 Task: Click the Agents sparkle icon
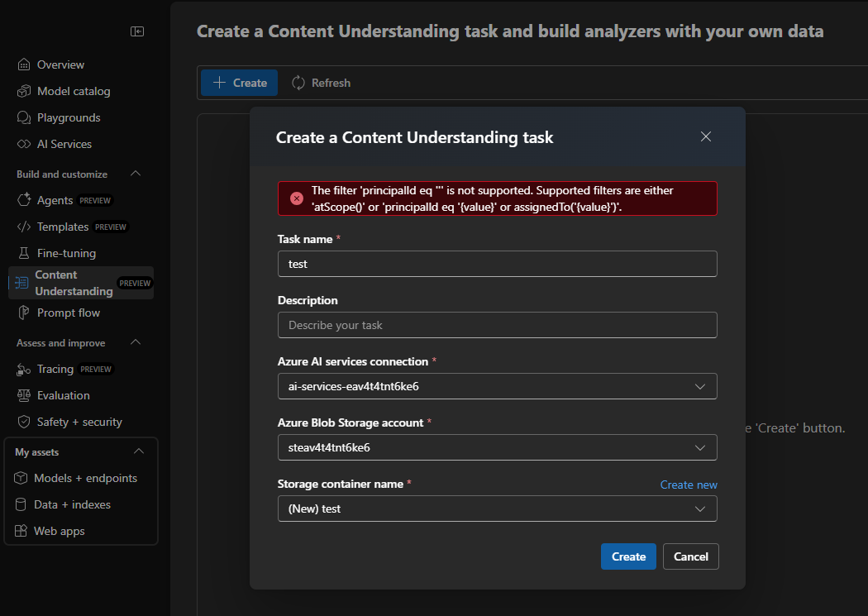tap(24, 200)
